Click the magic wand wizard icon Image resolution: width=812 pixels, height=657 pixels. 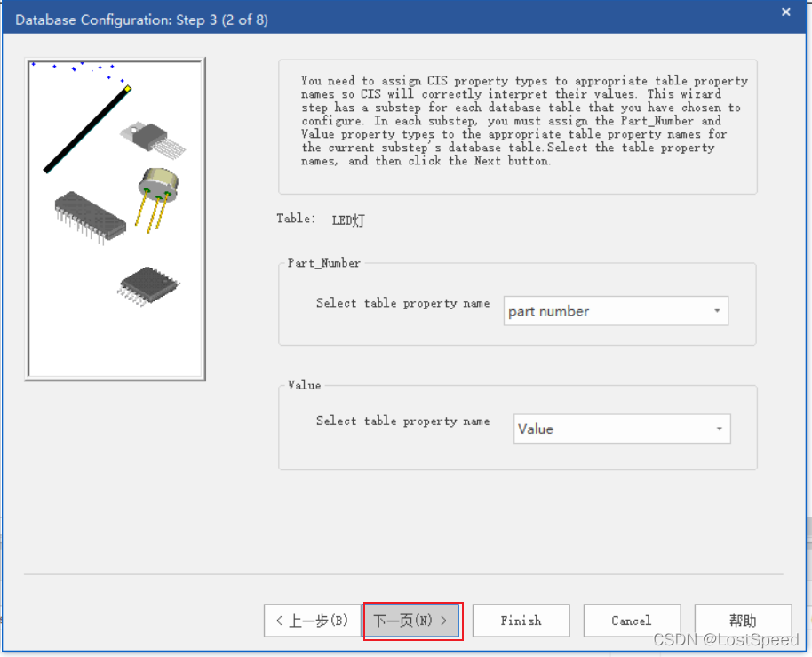(x=87, y=129)
